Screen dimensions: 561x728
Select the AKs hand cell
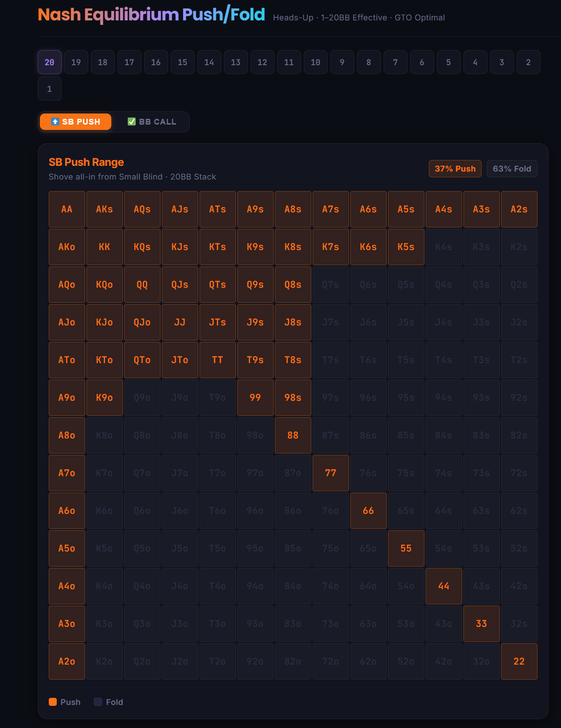coord(105,209)
